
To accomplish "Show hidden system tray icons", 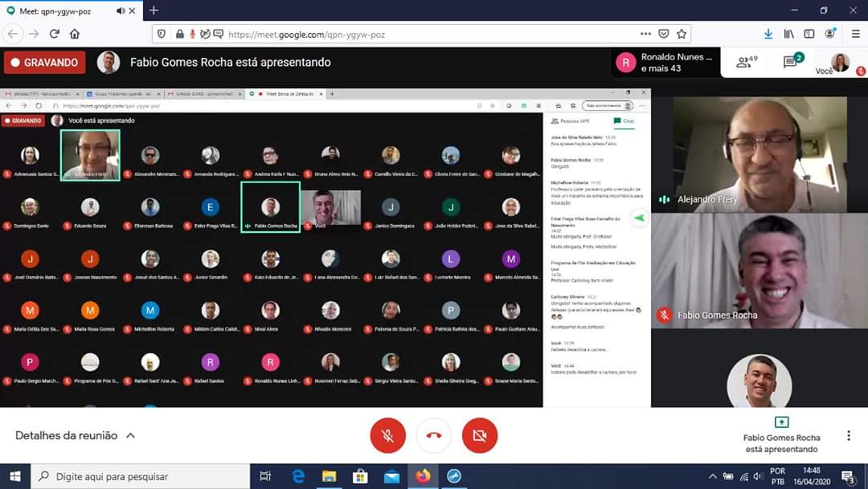I will [x=712, y=476].
